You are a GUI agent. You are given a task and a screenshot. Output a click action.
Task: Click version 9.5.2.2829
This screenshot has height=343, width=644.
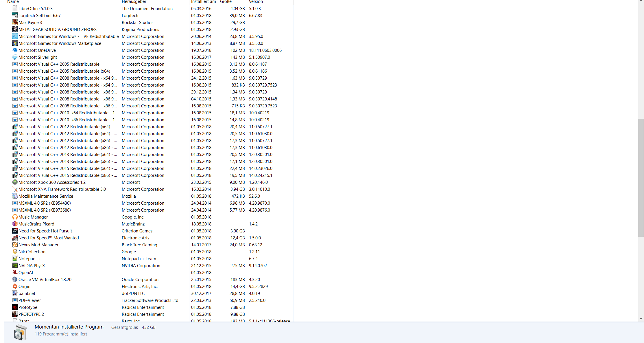[x=258, y=286]
